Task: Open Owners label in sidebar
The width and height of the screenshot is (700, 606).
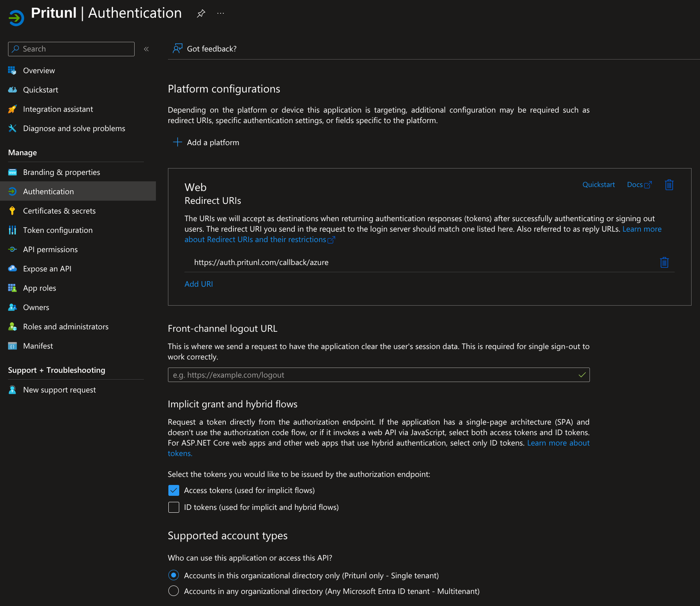Action: pyautogui.click(x=36, y=307)
